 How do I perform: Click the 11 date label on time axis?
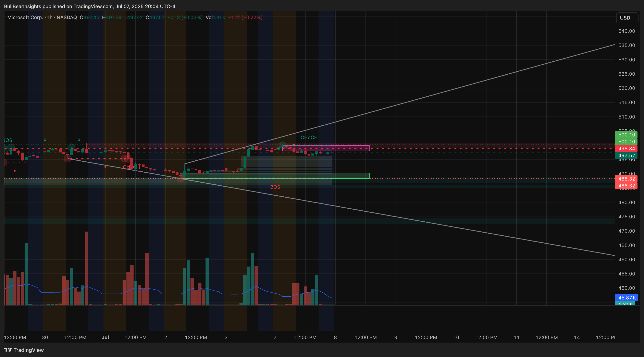[517, 337]
